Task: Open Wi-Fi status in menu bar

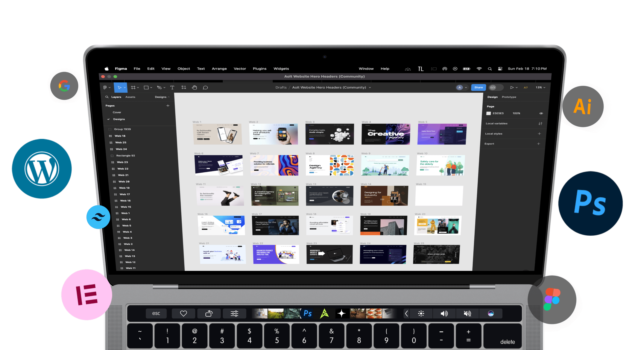Action: point(479,69)
